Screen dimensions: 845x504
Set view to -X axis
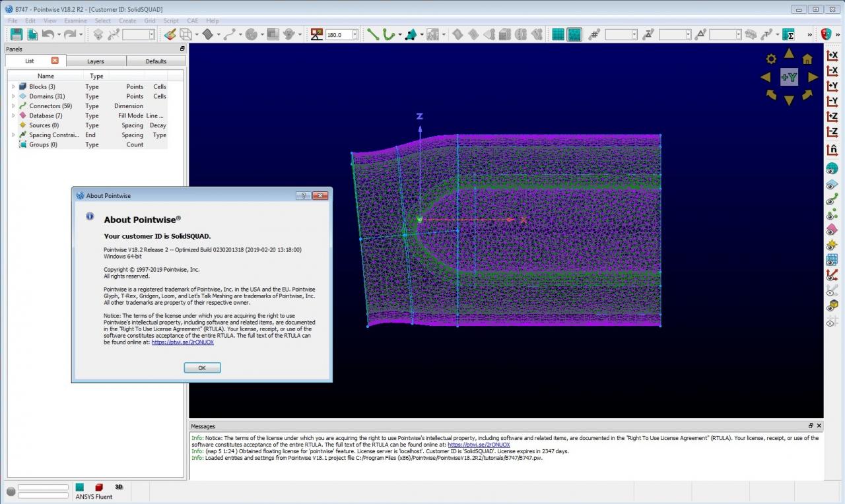point(832,71)
